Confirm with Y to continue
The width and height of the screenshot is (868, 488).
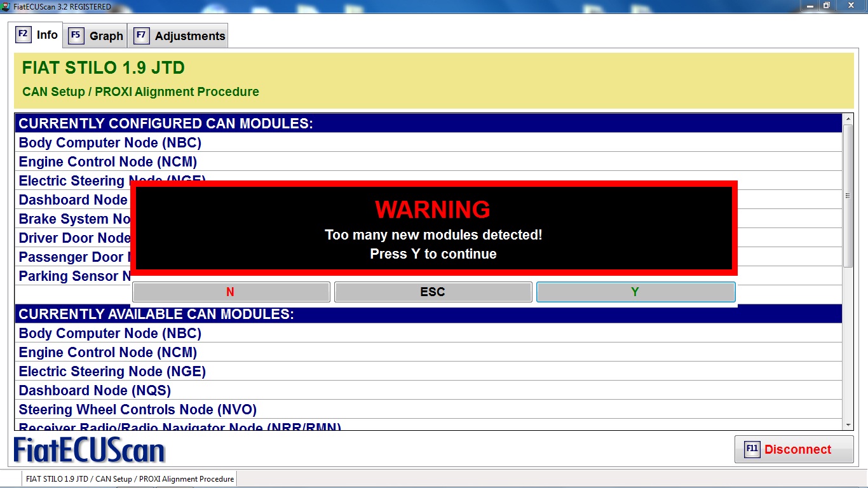[635, 292]
